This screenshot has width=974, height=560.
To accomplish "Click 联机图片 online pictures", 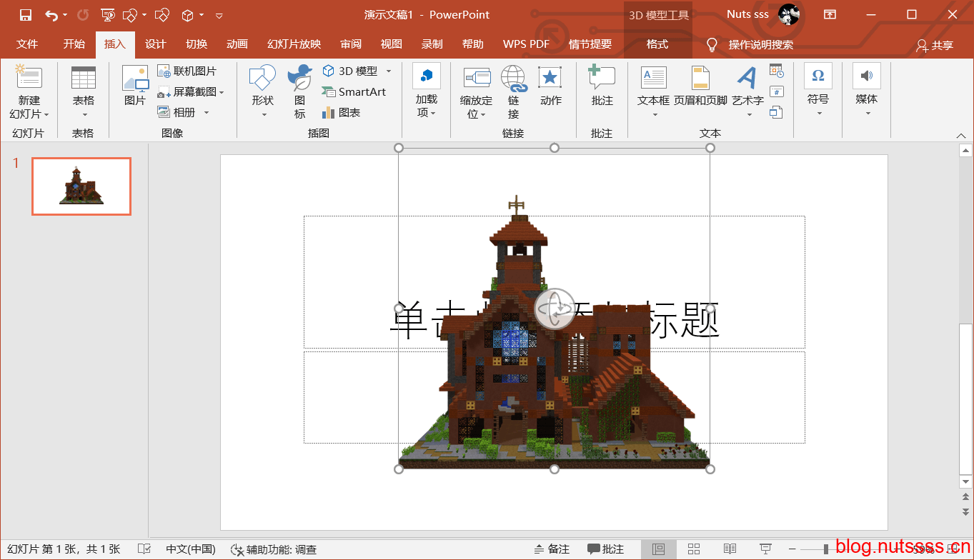I will [187, 71].
